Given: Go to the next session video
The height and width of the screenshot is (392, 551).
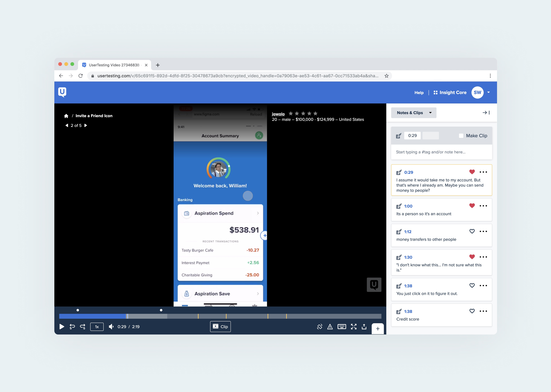Looking at the screenshot, I should pyautogui.click(x=86, y=126).
